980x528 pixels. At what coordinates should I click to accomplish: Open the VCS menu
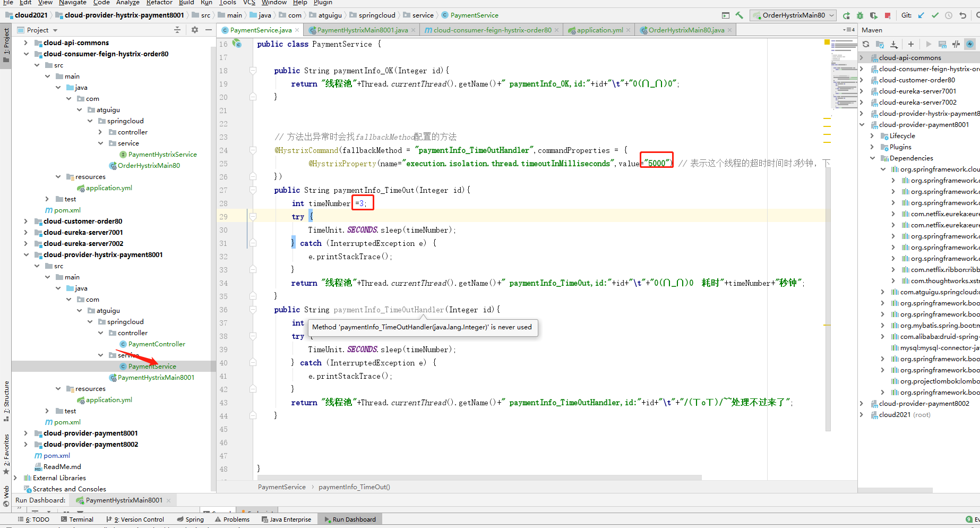[x=249, y=2]
